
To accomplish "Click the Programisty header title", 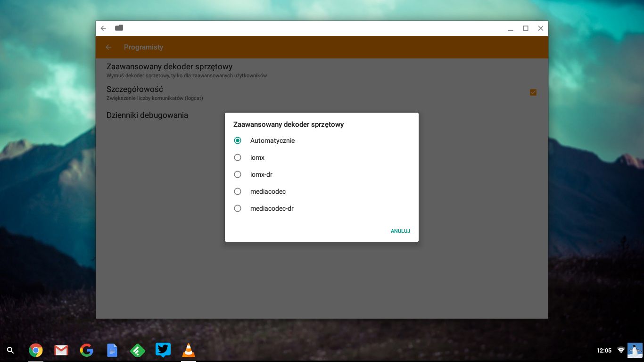I will tap(143, 47).
